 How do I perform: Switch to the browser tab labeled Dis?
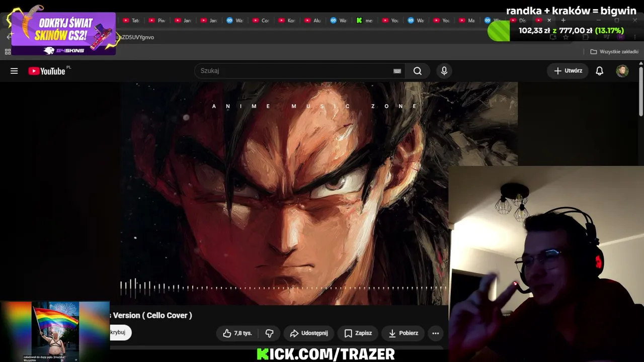pos(519,20)
